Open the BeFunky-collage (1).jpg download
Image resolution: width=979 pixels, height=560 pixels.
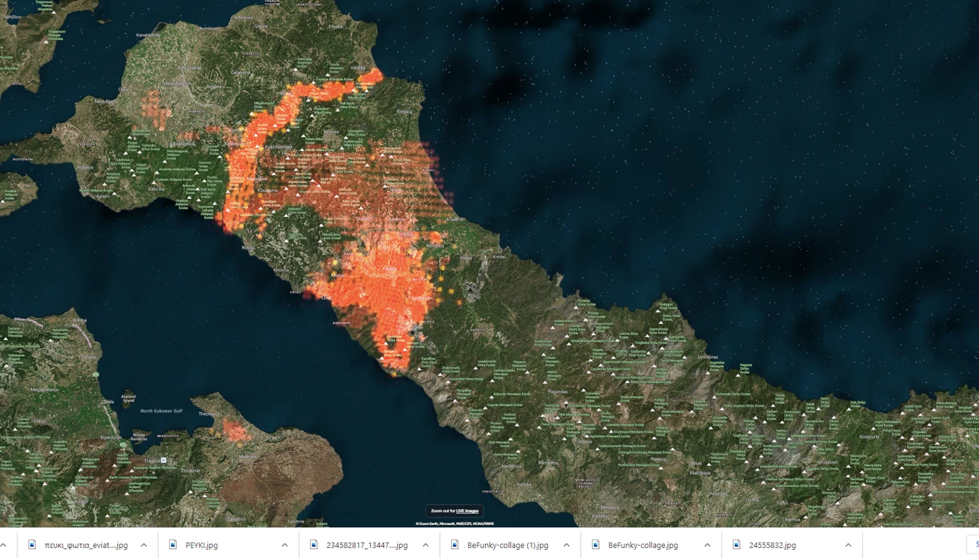507,545
